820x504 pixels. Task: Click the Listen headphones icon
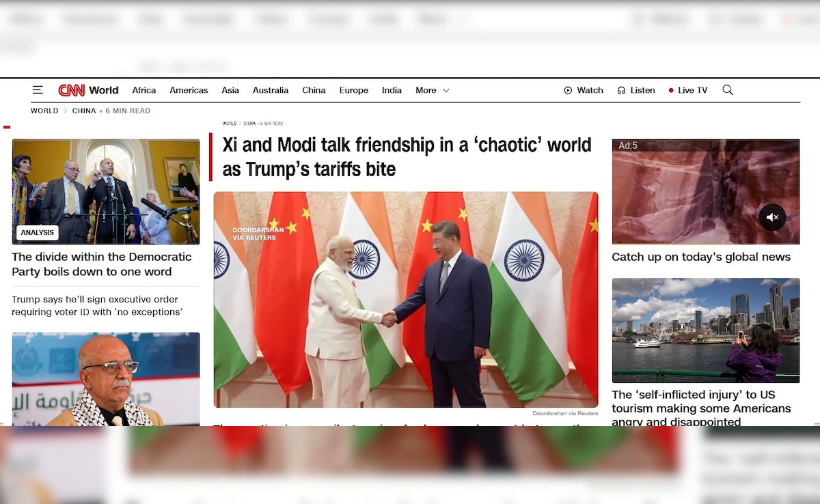(621, 90)
